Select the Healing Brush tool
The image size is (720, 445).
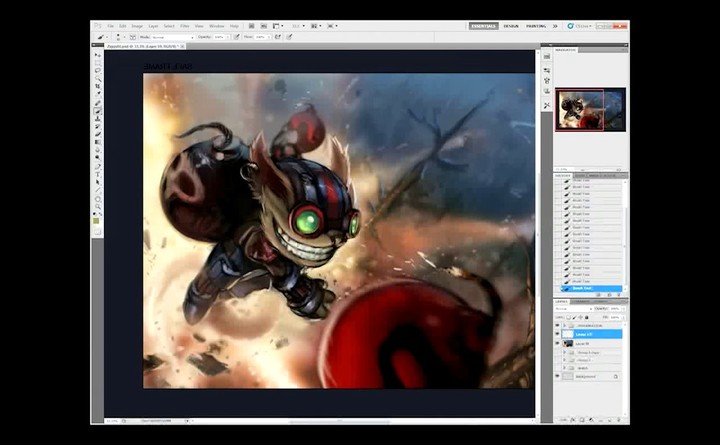97,103
